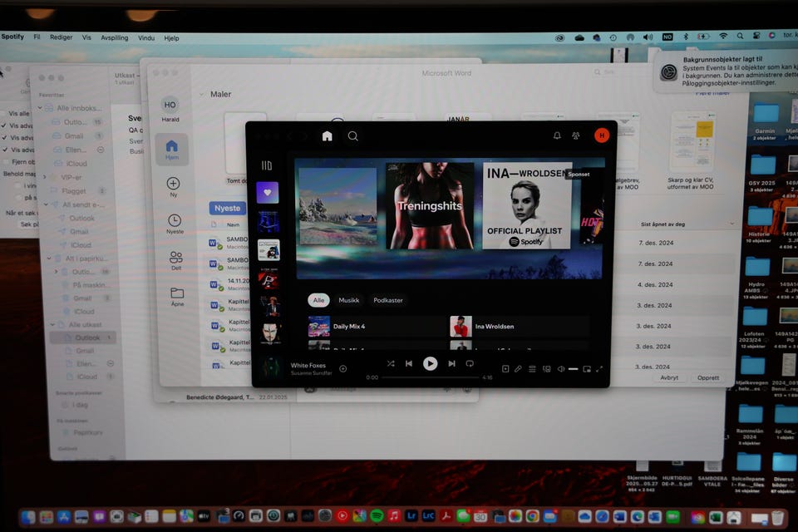Open Spotify search magnifier icon

pos(352,136)
